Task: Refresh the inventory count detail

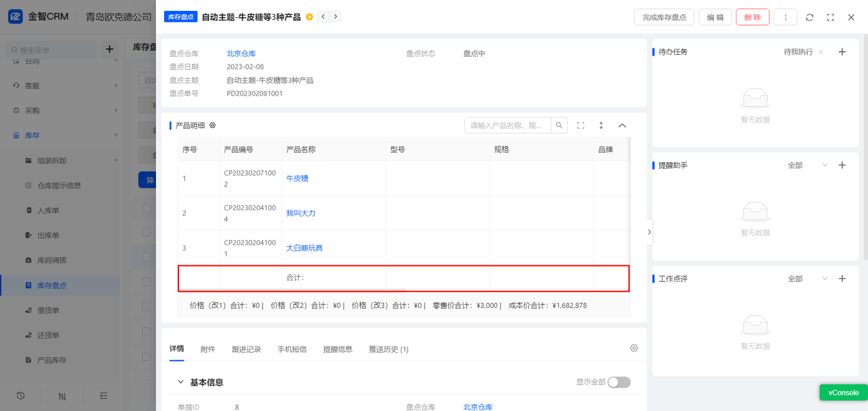Action: [810, 18]
